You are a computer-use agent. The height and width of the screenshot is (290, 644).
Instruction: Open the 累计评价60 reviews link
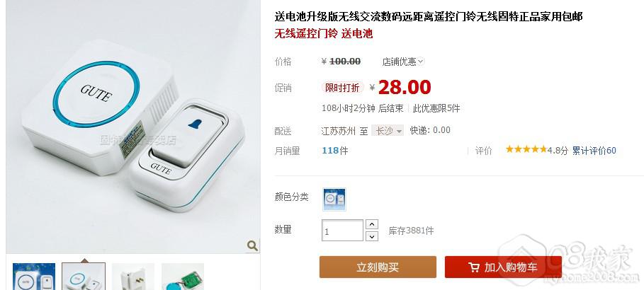click(x=594, y=151)
